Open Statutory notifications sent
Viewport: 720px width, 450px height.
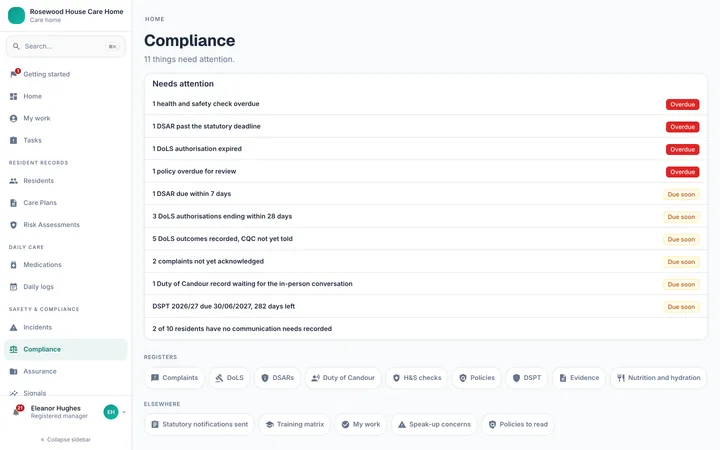[x=199, y=425]
